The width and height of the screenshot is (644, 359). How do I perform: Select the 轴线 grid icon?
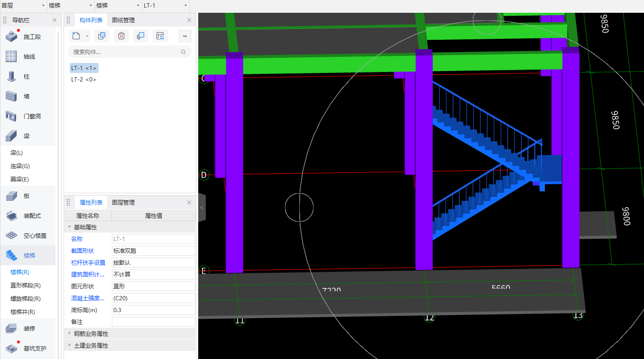[x=11, y=56]
